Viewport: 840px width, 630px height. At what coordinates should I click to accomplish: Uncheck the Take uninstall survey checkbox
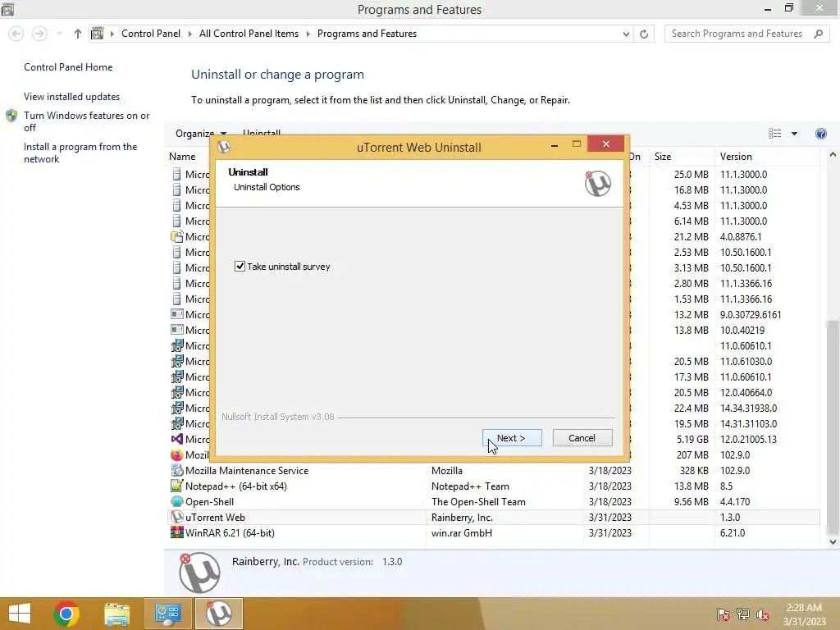[240, 267]
